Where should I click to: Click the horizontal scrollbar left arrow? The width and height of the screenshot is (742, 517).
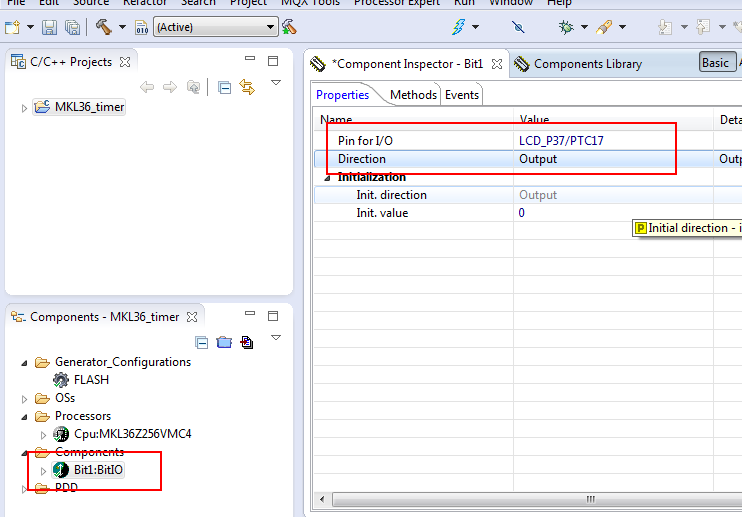[x=322, y=499]
